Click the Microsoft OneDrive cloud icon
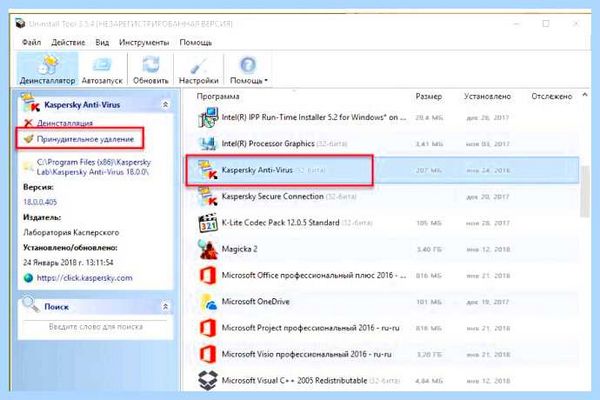600x400 pixels. click(208, 302)
